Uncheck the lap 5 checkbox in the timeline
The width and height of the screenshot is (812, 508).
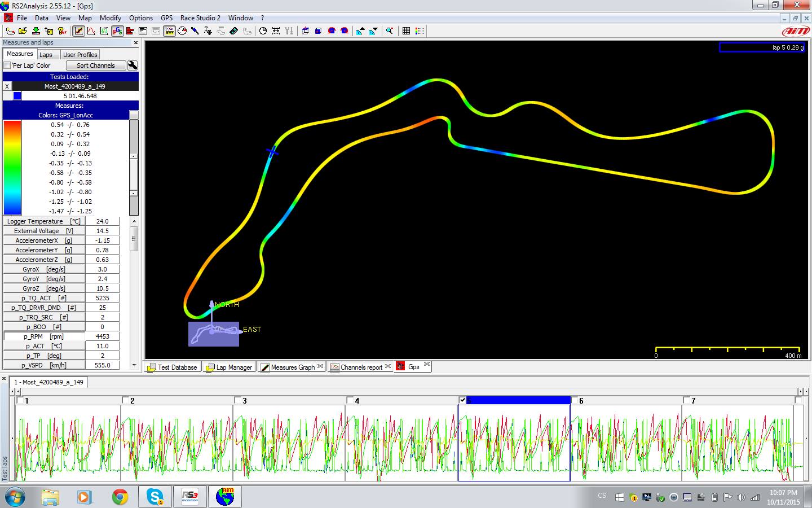pyautogui.click(x=462, y=400)
